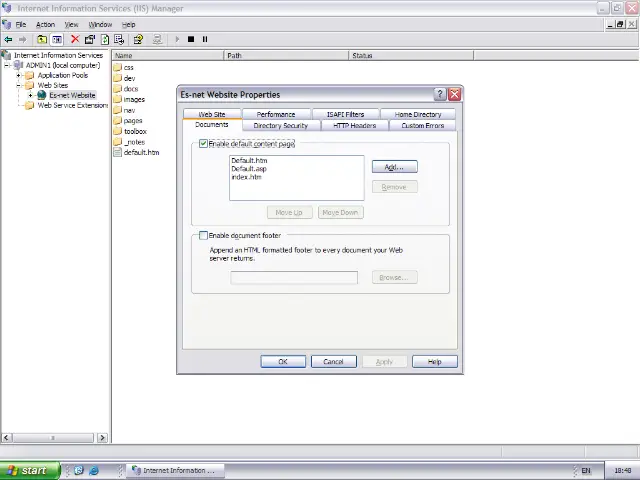Click the dialog's question mark help icon

(x=440, y=94)
